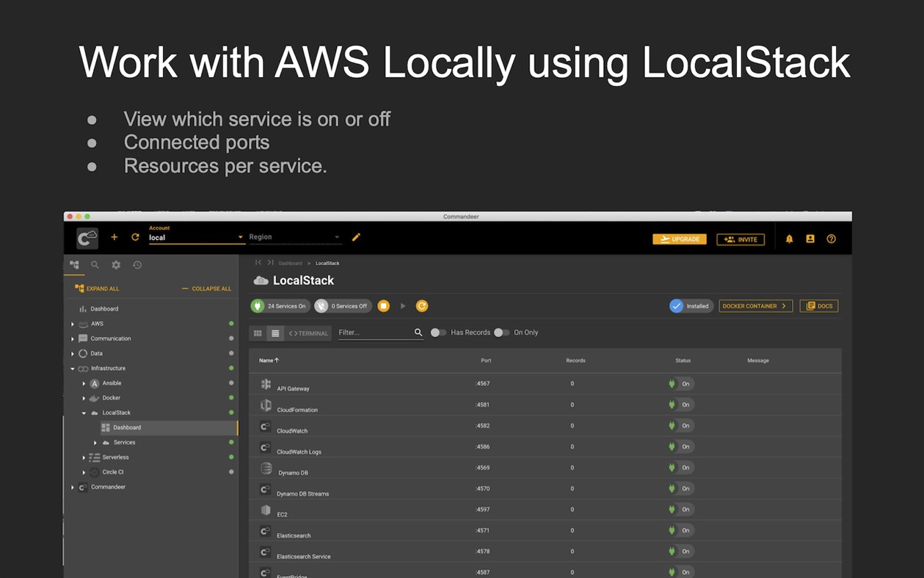This screenshot has height=578, width=924.
Task: Turn off the API Gateway status switch
Action: tap(681, 383)
